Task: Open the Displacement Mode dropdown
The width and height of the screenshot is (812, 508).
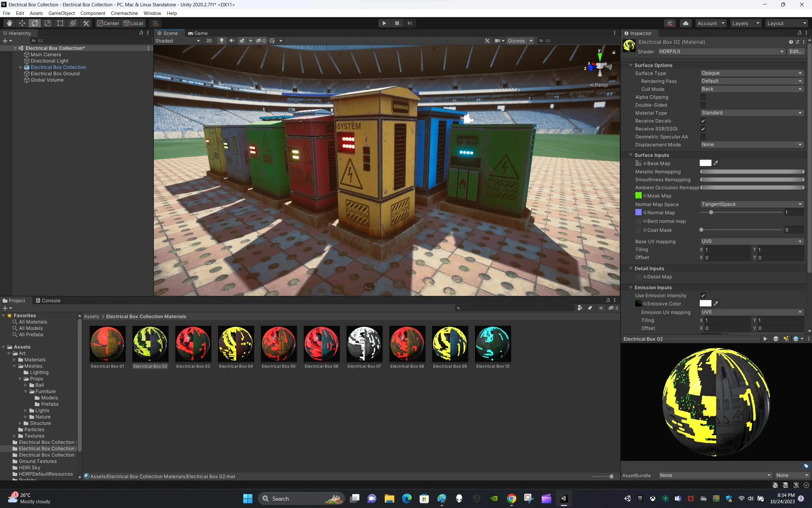Action: tap(752, 144)
